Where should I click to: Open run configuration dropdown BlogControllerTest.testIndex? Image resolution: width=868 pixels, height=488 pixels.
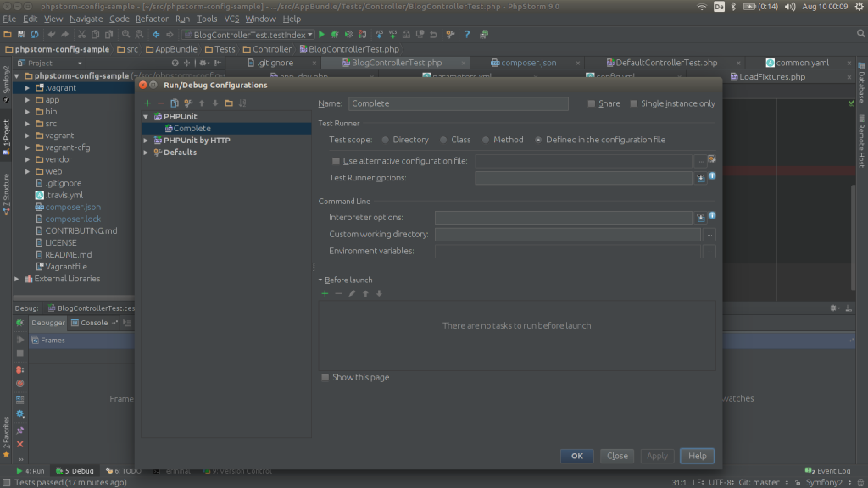(249, 34)
